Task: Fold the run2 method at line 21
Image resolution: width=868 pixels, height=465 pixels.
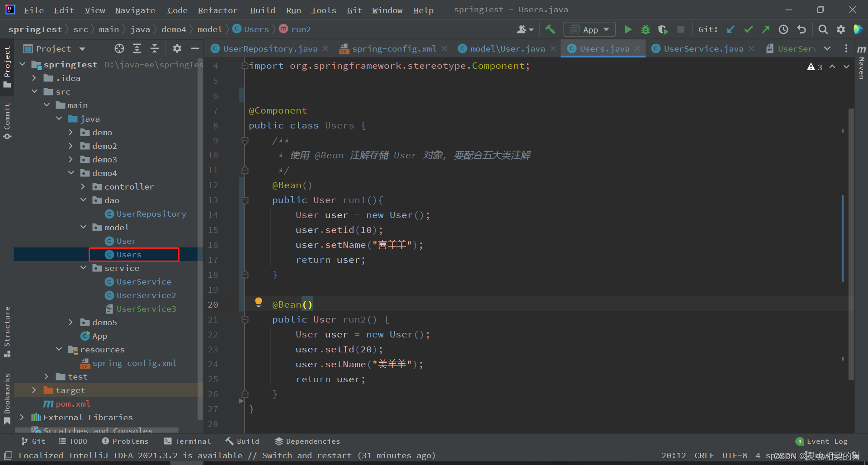Action: pos(245,320)
